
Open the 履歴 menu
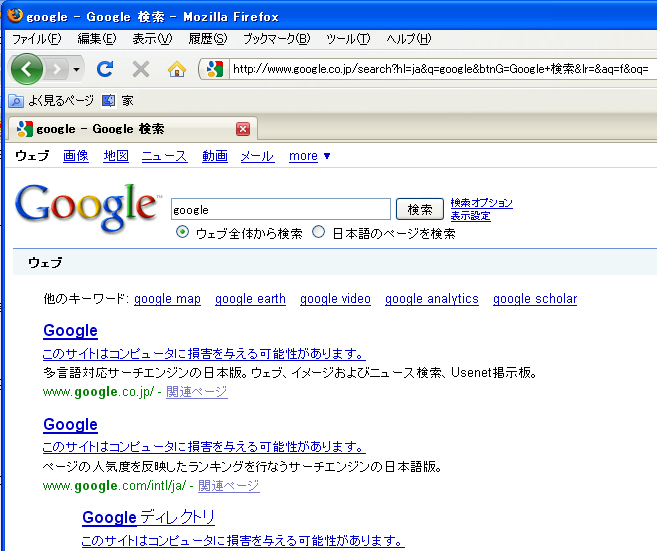(207, 39)
